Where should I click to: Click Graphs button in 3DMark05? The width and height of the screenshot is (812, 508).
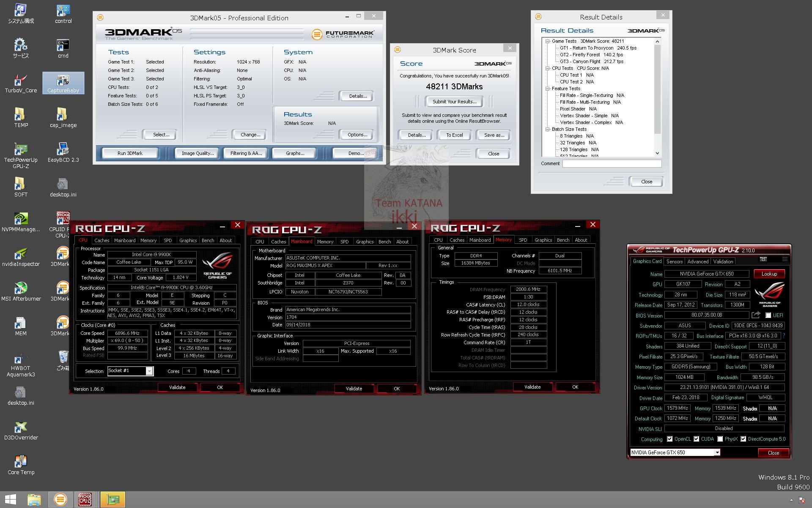point(295,153)
